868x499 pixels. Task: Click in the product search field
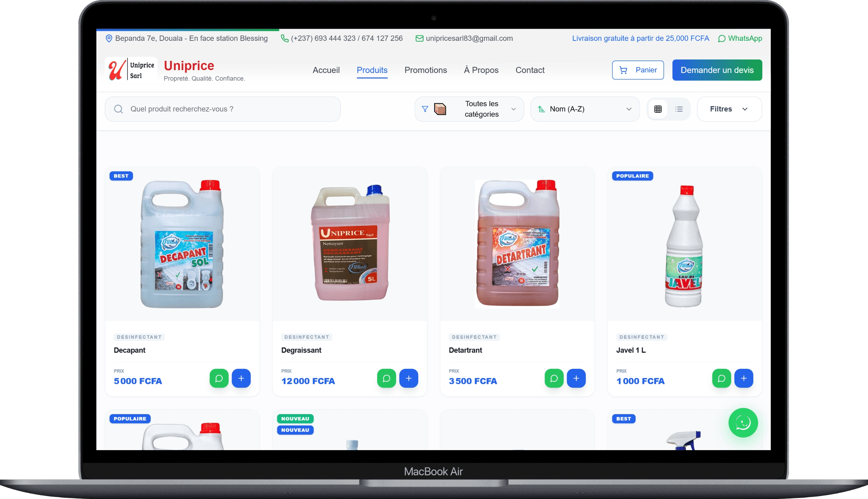(223, 109)
